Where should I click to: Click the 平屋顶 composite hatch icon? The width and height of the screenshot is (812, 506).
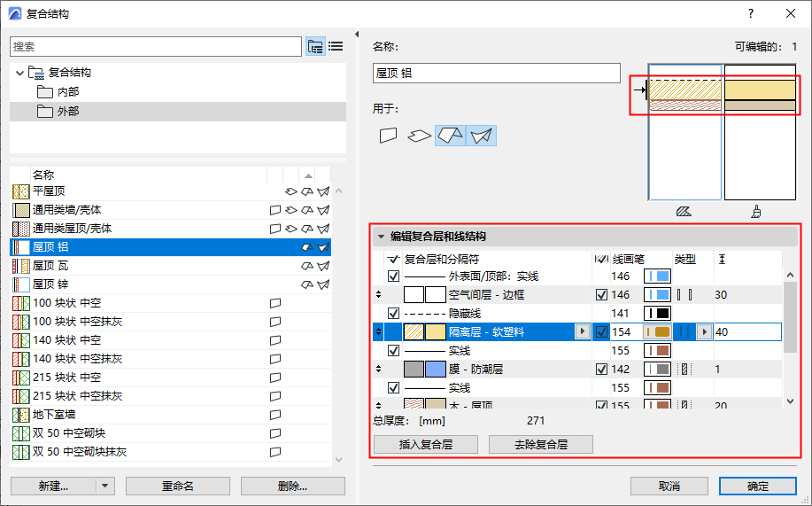click(20, 191)
